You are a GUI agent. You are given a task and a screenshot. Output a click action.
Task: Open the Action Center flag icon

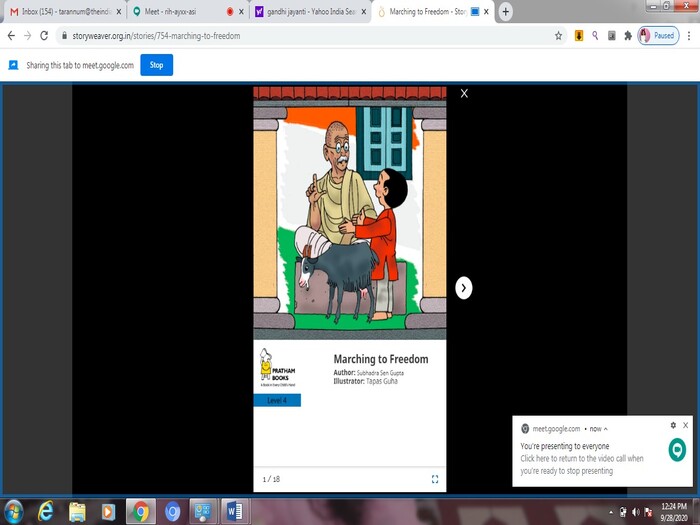pos(649,512)
